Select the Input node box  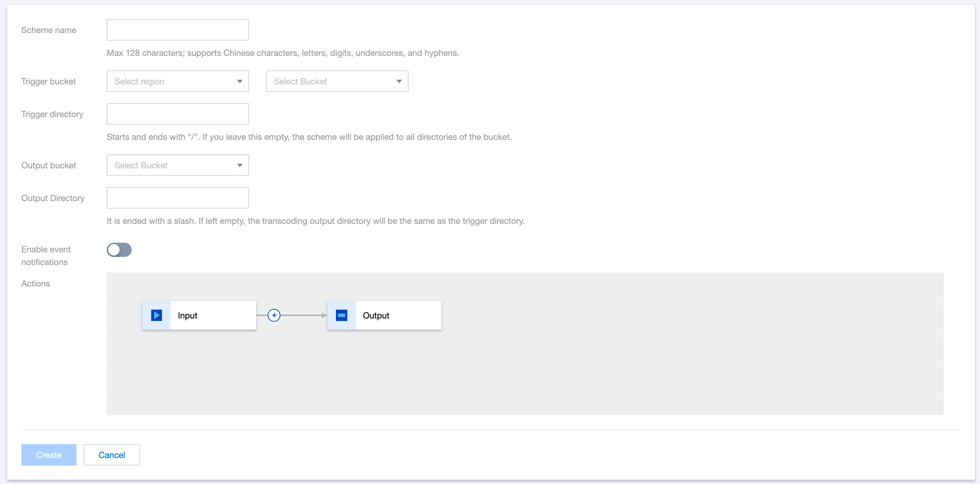click(212, 315)
